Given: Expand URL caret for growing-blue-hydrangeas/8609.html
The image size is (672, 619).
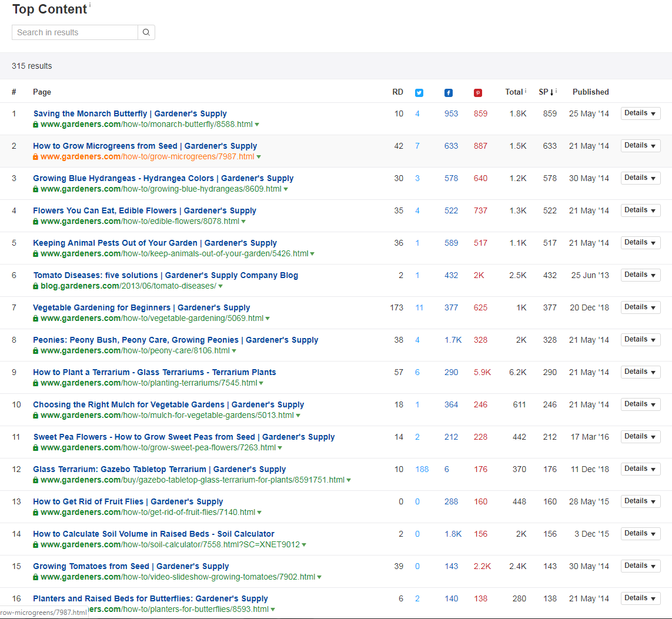Looking at the screenshot, I should 286,189.
